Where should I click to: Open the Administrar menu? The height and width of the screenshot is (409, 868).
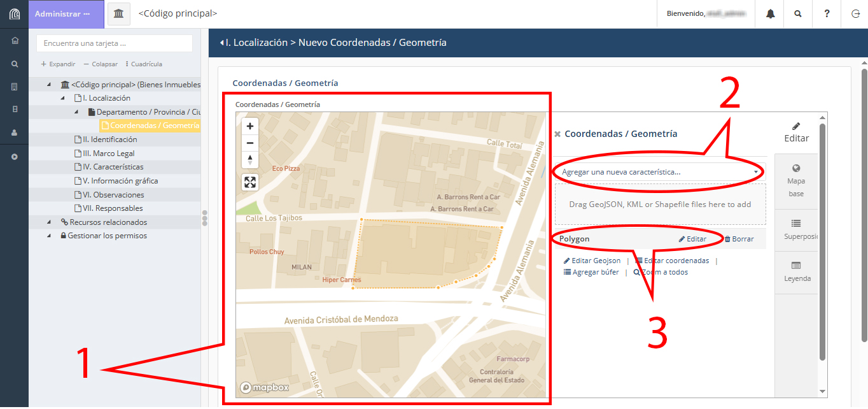click(66, 14)
